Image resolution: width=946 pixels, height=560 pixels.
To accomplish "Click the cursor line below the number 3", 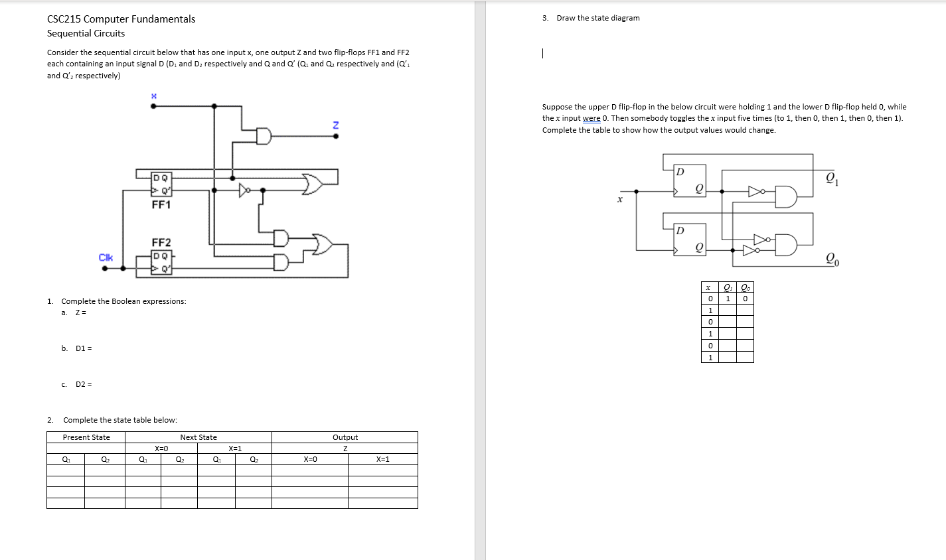I will [x=542, y=53].
